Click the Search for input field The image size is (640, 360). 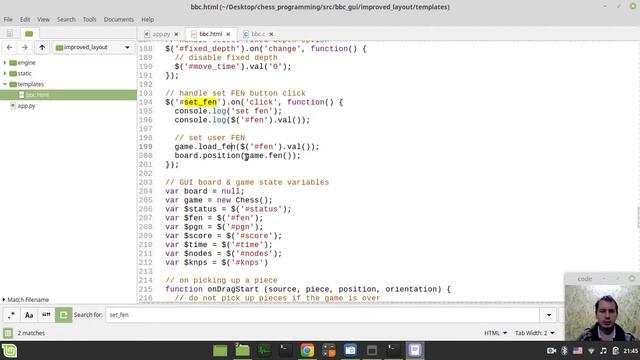click(x=322, y=315)
